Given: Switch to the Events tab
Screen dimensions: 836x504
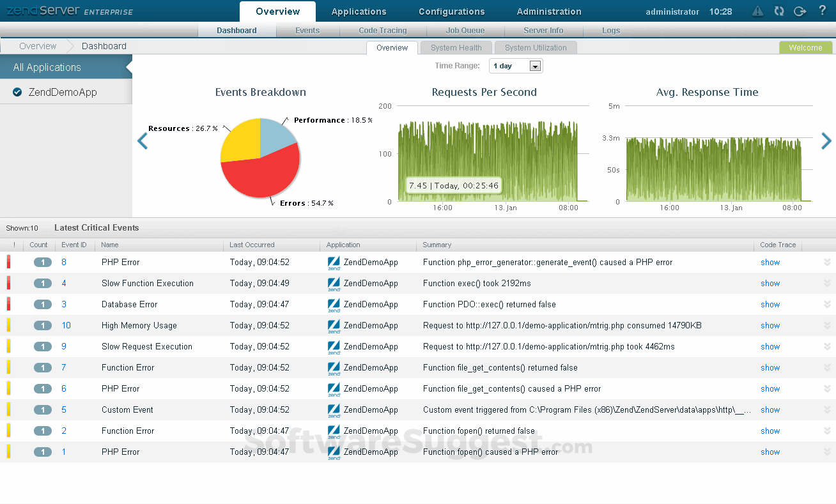Looking at the screenshot, I should (x=307, y=30).
